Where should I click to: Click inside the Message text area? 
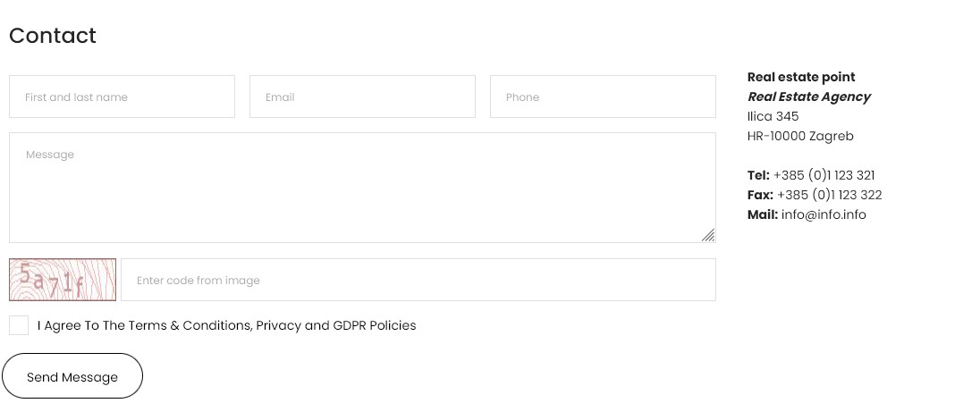pos(362,188)
